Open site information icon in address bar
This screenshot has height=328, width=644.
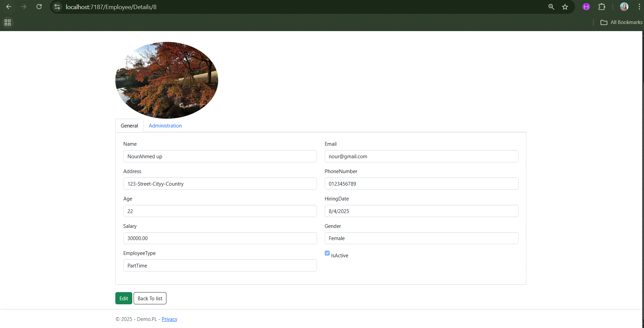(57, 7)
